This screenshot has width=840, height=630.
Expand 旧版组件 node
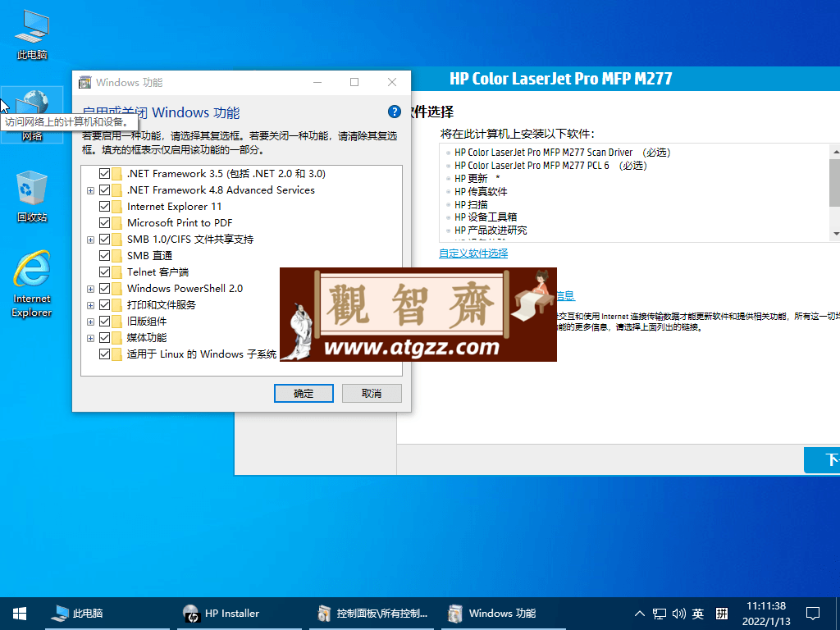90,322
